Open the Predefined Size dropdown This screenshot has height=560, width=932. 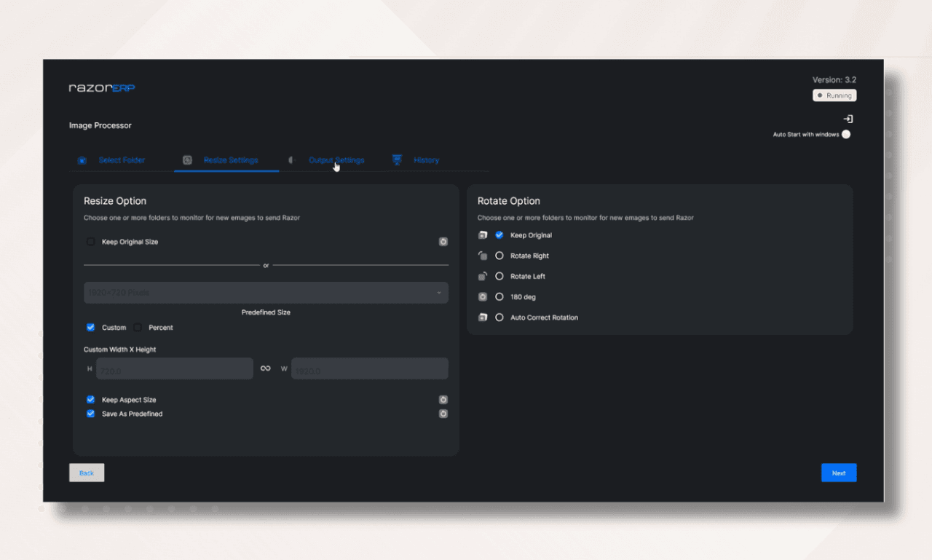coord(266,292)
